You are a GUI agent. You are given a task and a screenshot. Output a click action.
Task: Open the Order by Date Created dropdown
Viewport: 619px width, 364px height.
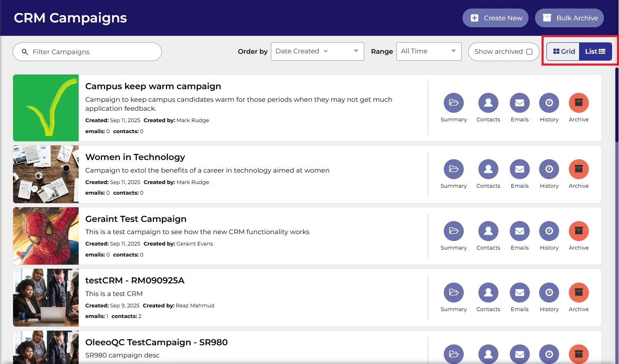tap(317, 51)
